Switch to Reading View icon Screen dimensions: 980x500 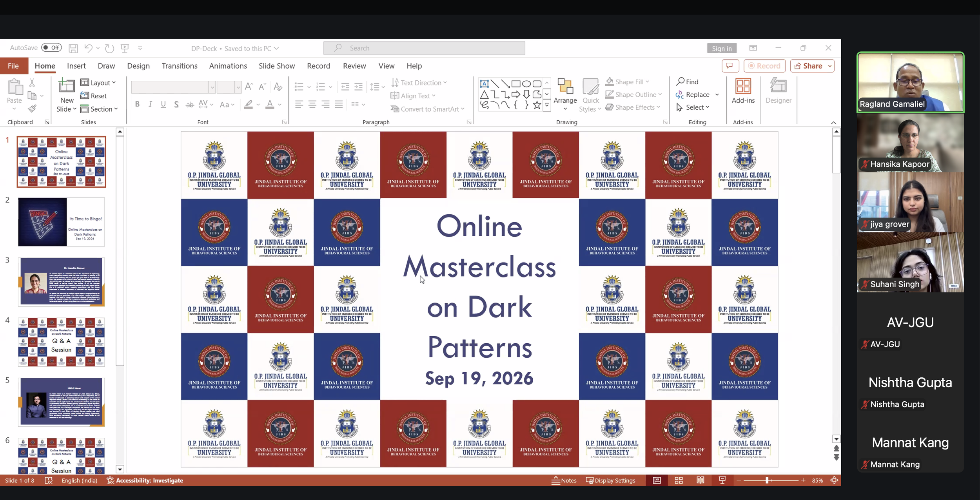700,480
